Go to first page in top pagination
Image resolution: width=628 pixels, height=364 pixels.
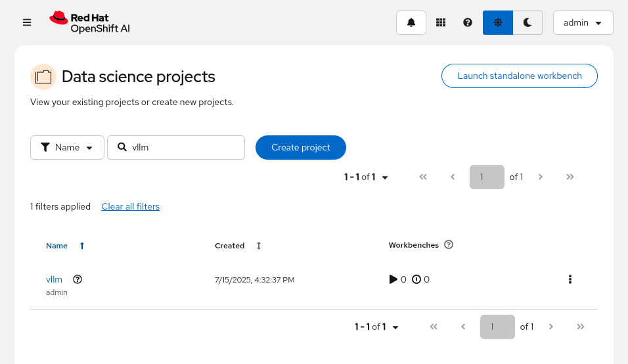pos(423,177)
